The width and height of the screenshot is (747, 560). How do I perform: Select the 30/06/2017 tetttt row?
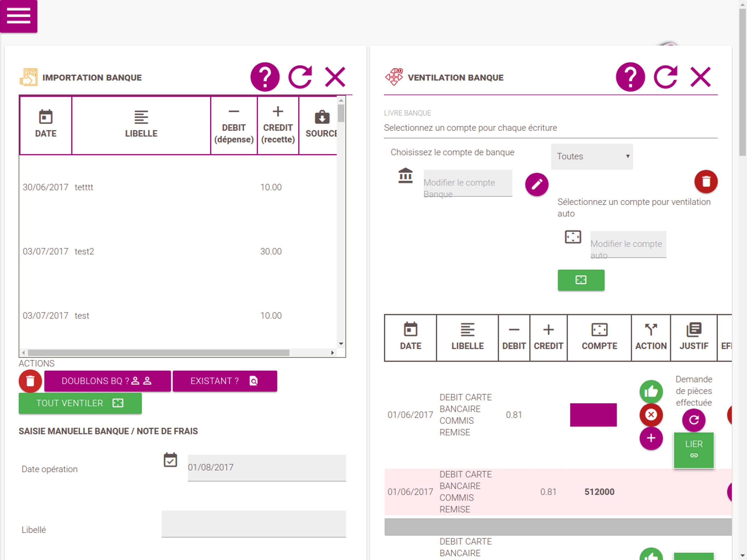click(x=178, y=187)
